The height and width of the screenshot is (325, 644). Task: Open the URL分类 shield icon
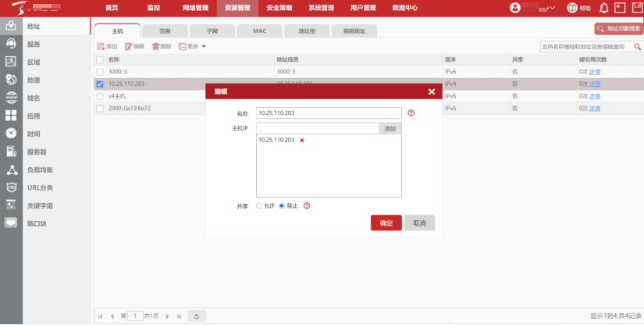[x=11, y=187]
